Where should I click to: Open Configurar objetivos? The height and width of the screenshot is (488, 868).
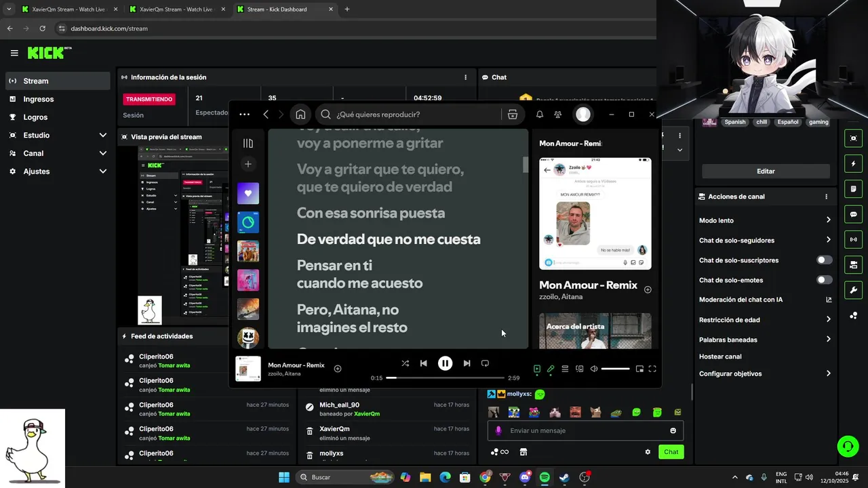766,373
